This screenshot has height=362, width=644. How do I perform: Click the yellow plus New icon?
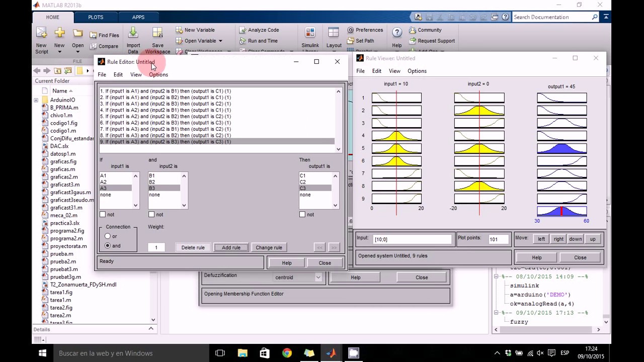pyautogui.click(x=59, y=33)
